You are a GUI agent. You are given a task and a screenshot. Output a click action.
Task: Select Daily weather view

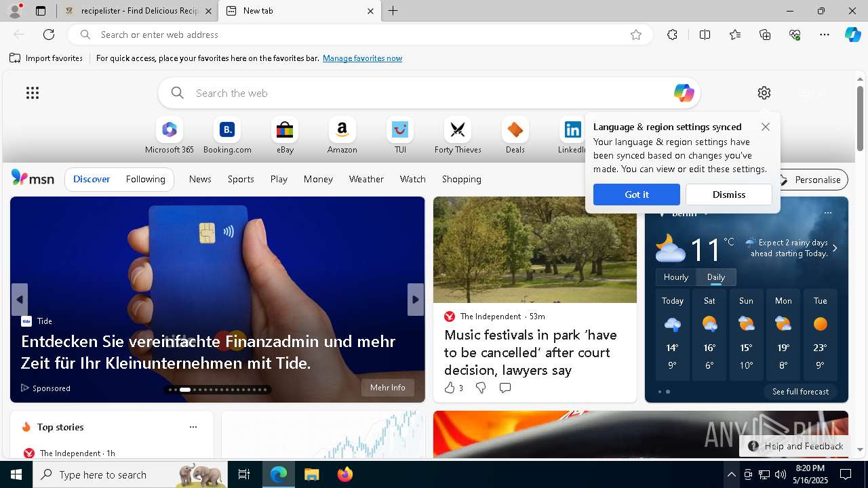(716, 277)
